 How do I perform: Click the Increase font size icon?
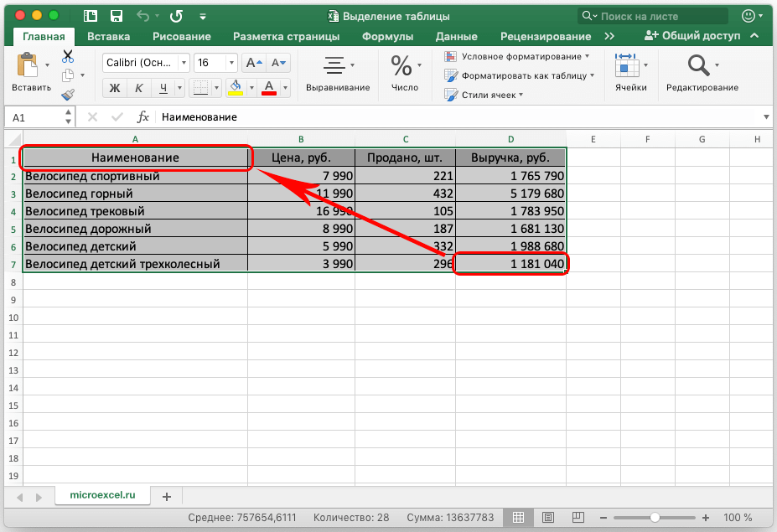pos(254,63)
